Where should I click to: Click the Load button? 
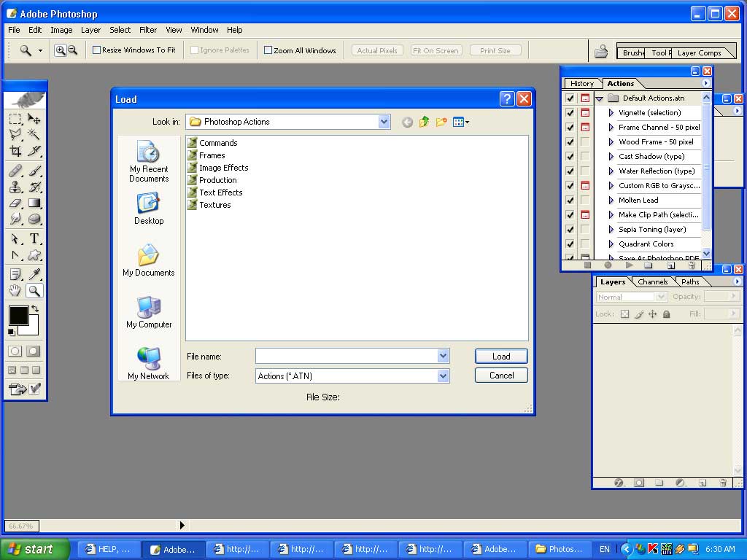tap(501, 356)
